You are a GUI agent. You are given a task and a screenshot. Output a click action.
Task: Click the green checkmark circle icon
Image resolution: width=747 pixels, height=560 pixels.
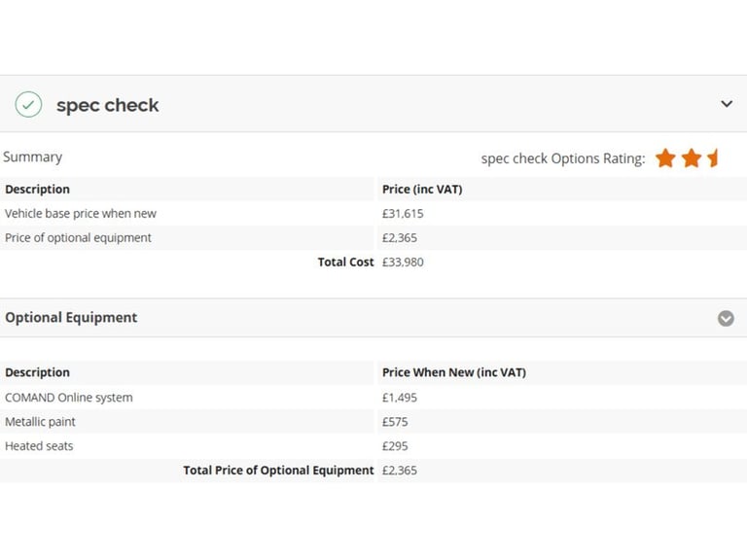(28, 104)
